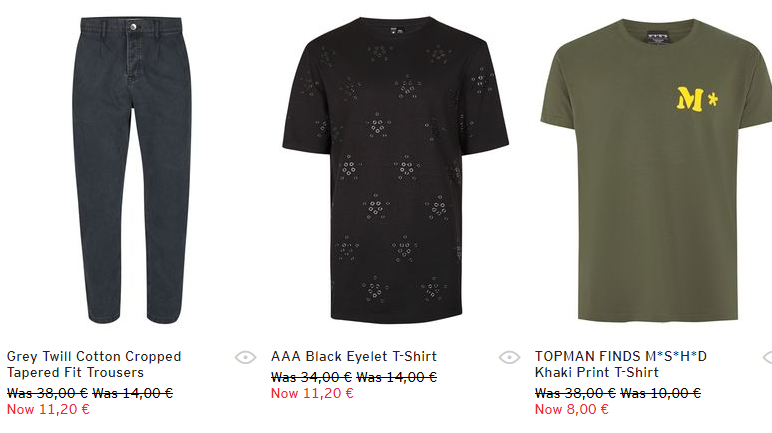The height and width of the screenshot is (433, 772).
Task: Click Was 14,00 € price under Black Eyelet T-Shirt
Action: 396,377
